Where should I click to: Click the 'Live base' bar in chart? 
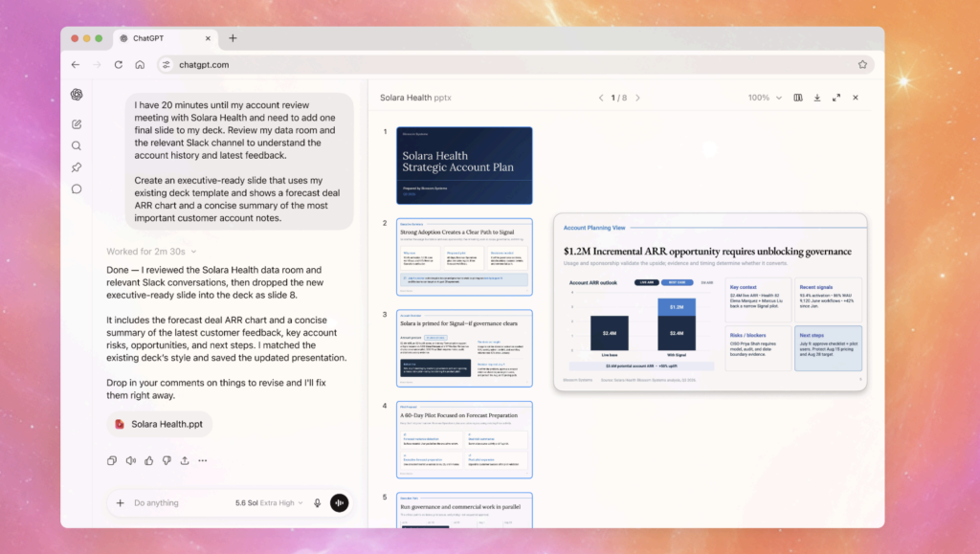[610, 333]
